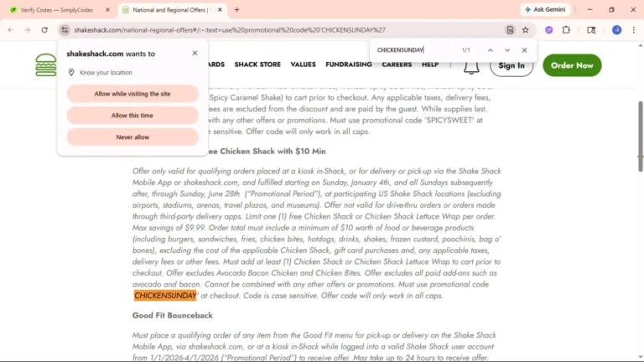
Task: Open the side panel icon
Action: pyautogui.click(x=591, y=30)
